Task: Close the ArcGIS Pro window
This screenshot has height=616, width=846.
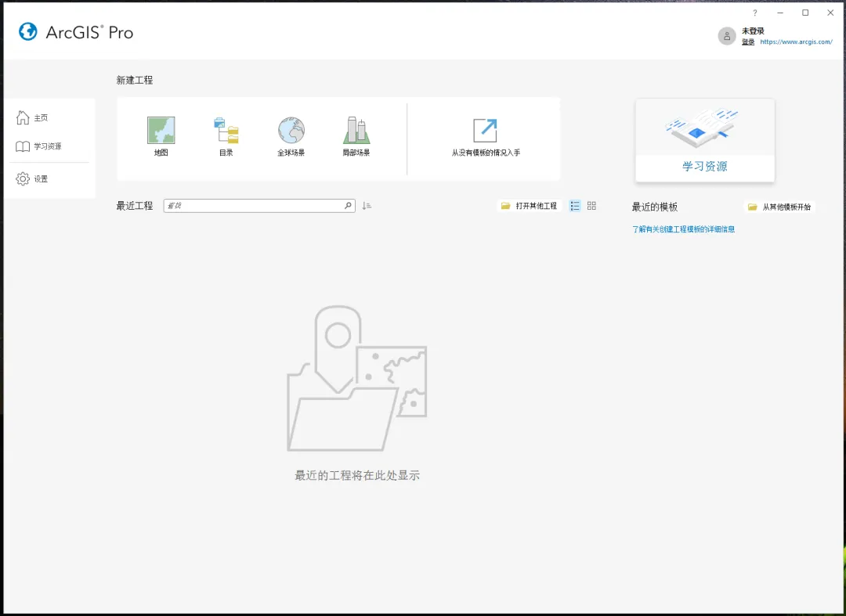Action: (830, 13)
